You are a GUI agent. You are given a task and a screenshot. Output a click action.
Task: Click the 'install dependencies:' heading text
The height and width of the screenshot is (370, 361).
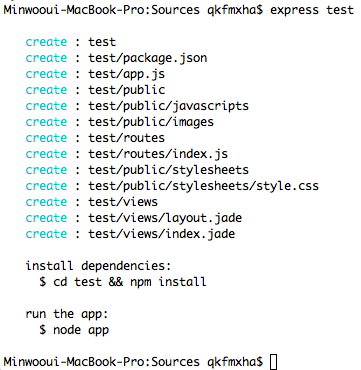[x=98, y=266]
